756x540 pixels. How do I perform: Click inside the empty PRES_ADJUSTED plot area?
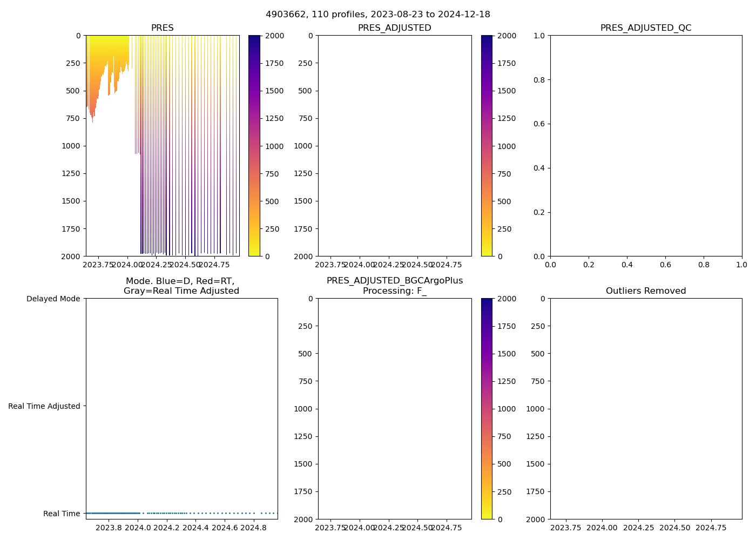tap(394, 146)
